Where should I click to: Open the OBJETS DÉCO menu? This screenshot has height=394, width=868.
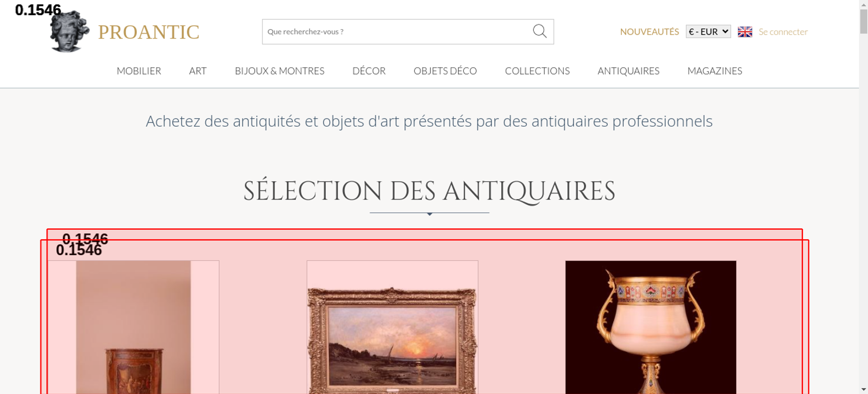click(445, 71)
